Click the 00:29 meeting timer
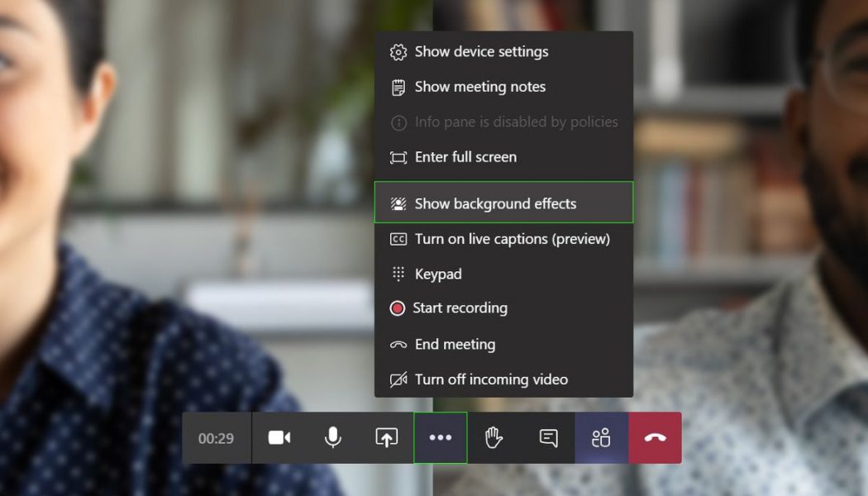868x496 pixels. click(x=215, y=438)
